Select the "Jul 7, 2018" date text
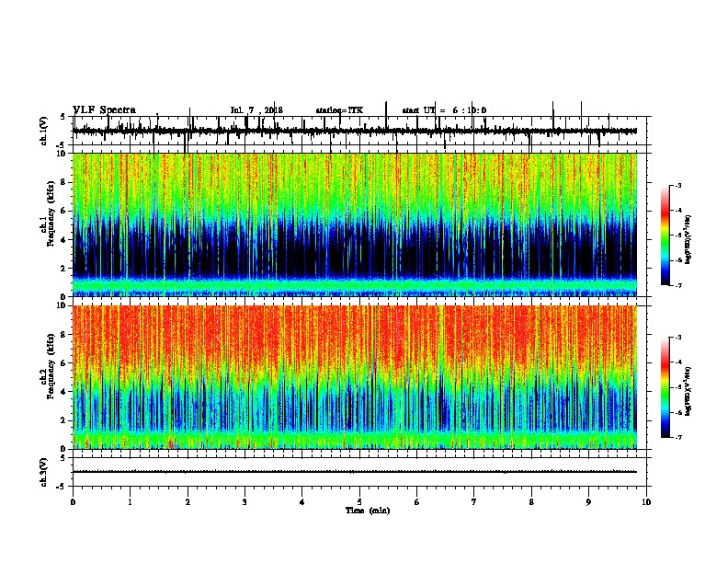Viewport: 728px width, 563px height. coord(256,110)
